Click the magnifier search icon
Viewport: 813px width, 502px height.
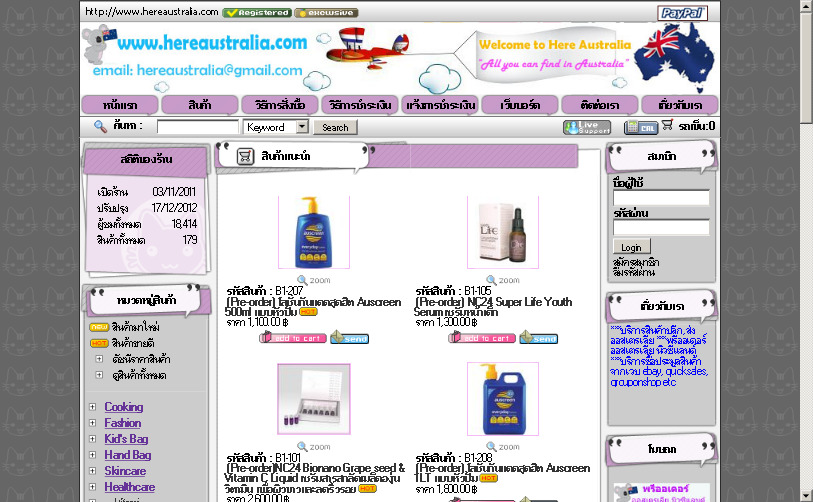pyautogui.click(x=100, y=126)
